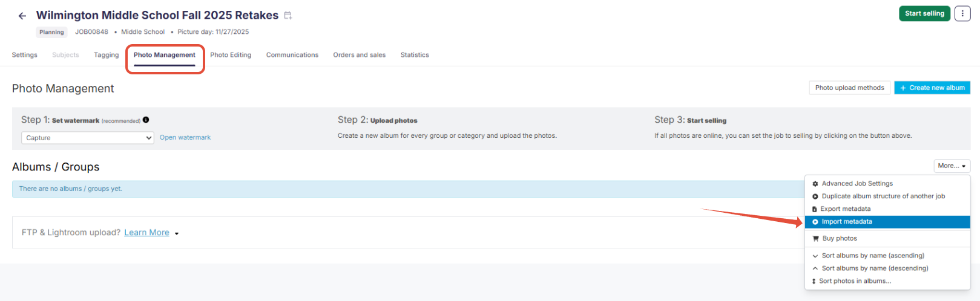Click the descending sort chevron icon
Screen dimensions: 980x301
[815, 268]
